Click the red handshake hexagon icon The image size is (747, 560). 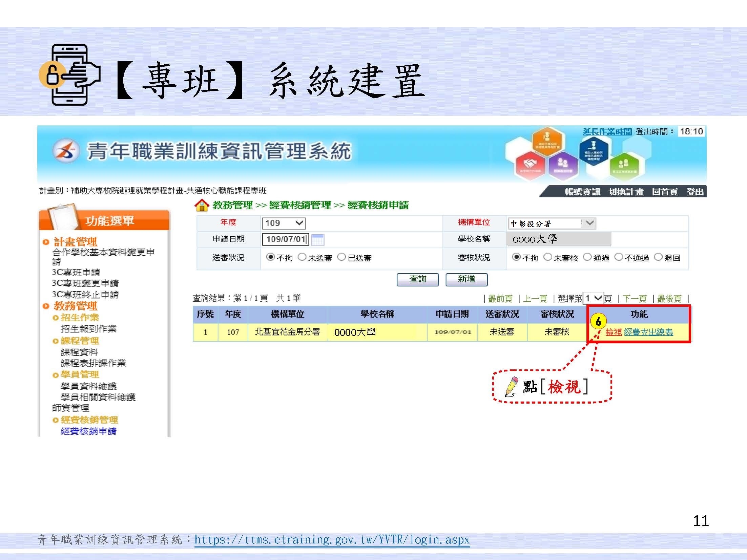[530, 165]
